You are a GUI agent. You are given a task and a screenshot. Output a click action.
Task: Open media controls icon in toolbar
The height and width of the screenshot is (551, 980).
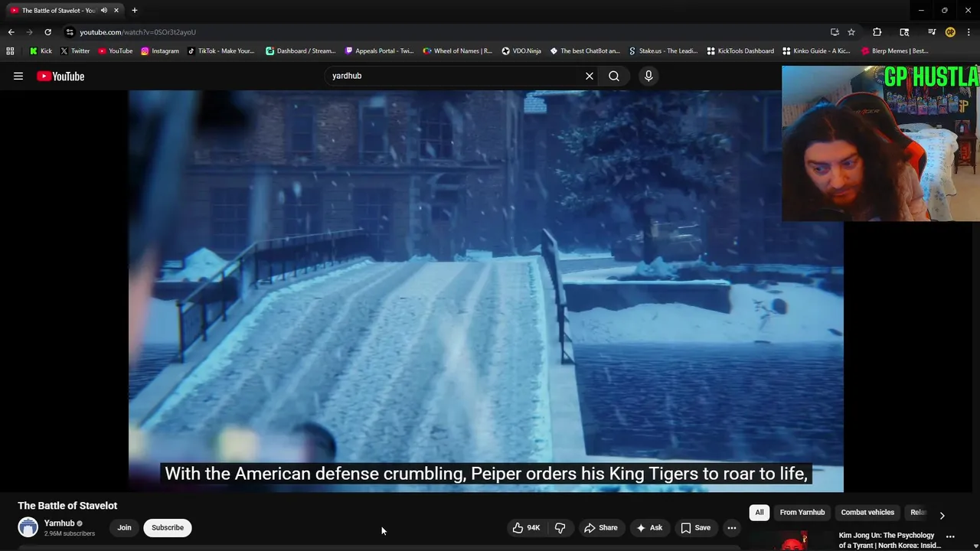(931, 32)
